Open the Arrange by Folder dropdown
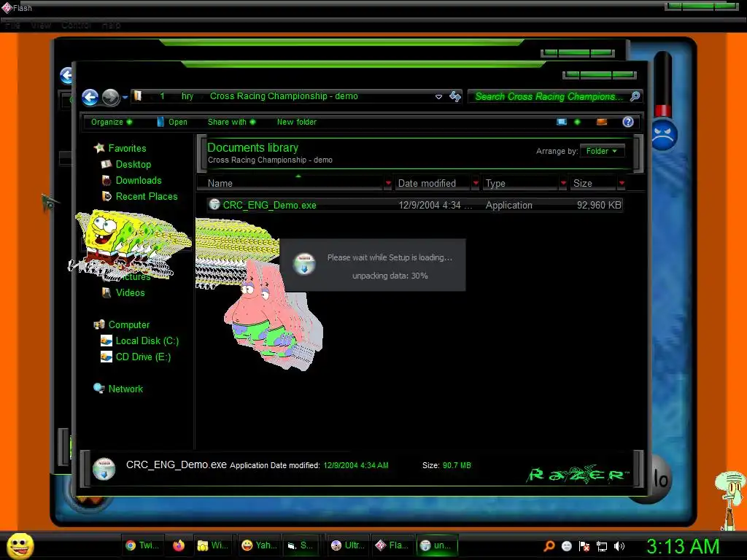The width and height of the screenshot is (747, 560). coord(602,151)
